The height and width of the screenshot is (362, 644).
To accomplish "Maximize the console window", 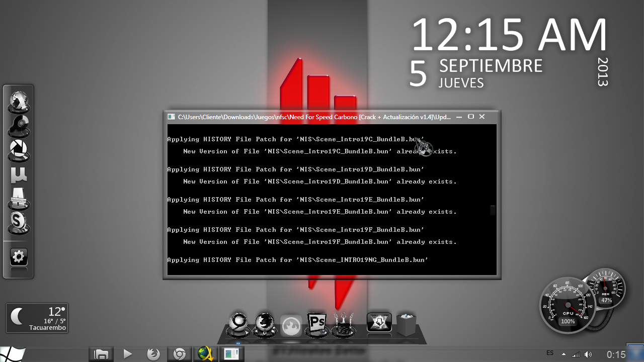I will tap(471, 117).
